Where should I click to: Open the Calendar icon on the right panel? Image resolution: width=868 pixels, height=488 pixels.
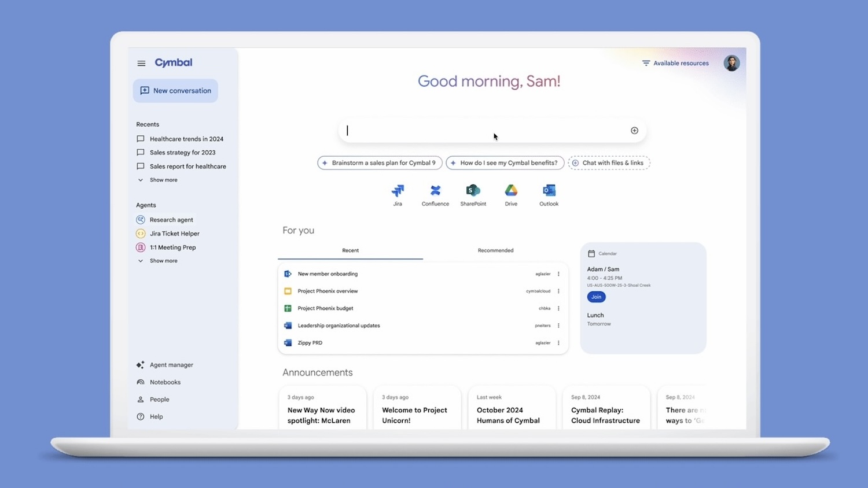point(592,253)
